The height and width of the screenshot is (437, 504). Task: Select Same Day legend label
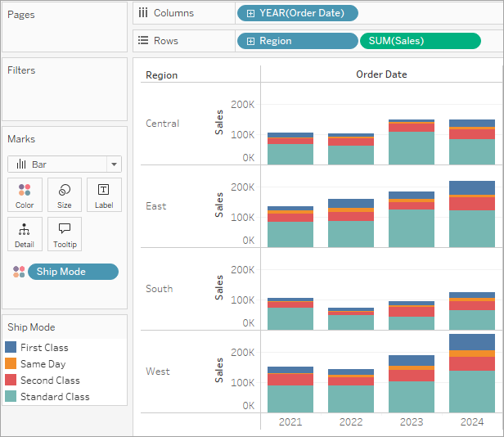coord(43,364)
